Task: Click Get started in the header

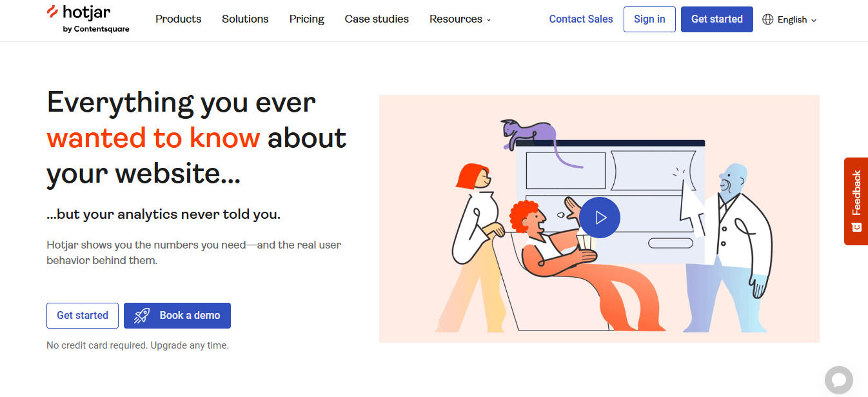Action: pos(717,19)
